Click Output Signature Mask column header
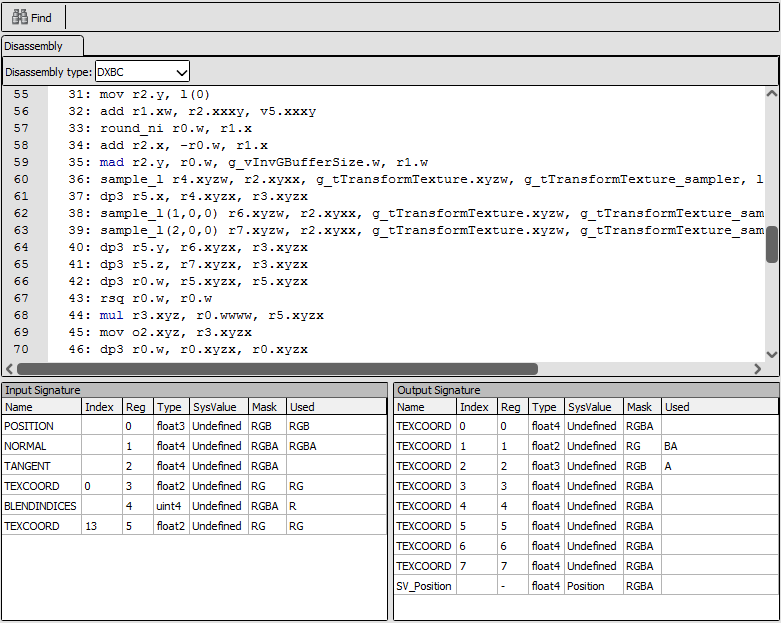This screenshot has width=781, height=623. (642, 407)
